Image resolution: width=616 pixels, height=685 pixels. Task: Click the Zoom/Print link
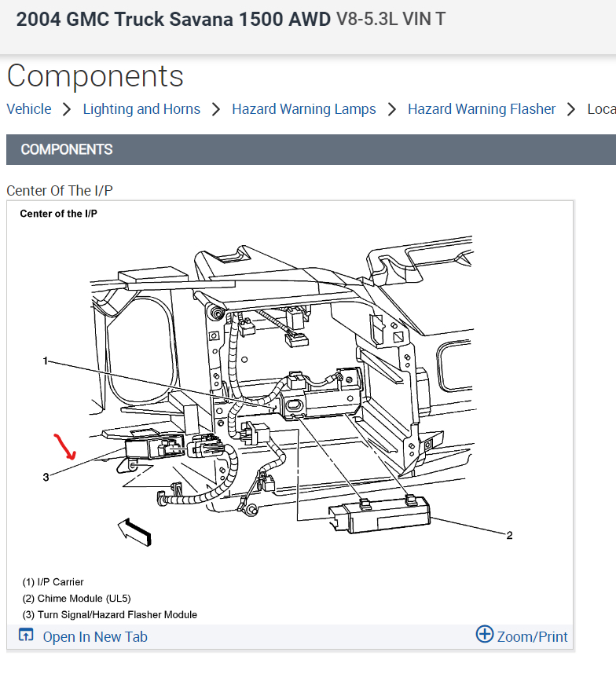pyautogui.click(x=532, y=636)
